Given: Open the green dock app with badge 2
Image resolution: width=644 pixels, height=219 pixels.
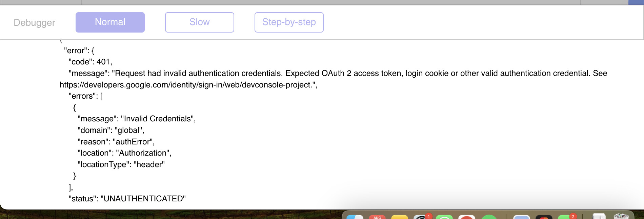Looking at the screenshot, I should click(567, 217).
